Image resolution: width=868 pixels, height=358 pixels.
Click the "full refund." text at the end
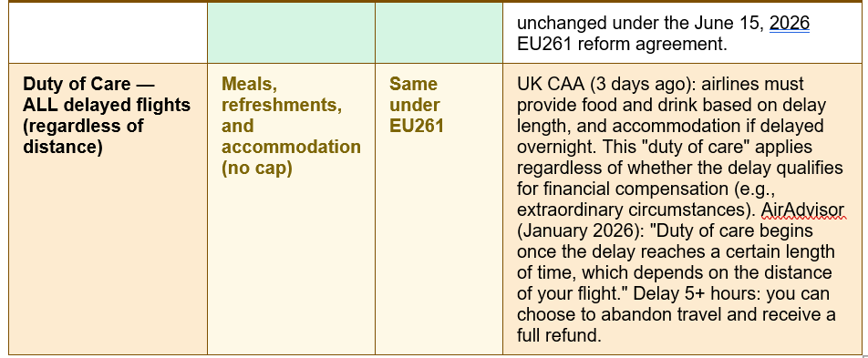(x=559, y=335)
